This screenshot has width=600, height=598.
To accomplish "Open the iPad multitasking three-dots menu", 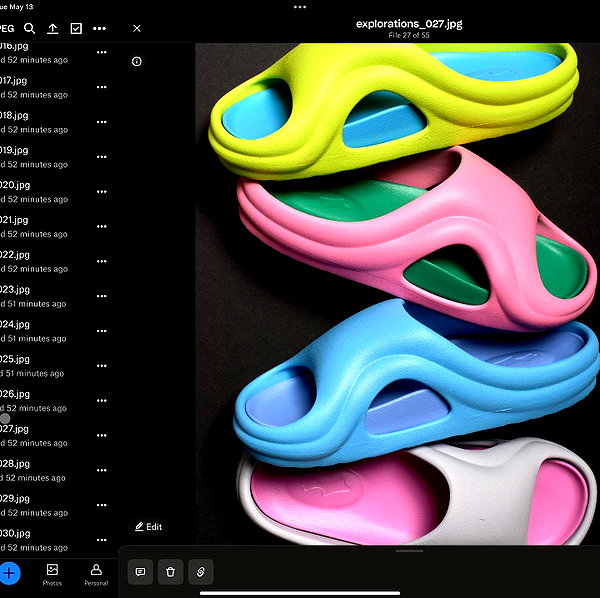I will point(300,7).
